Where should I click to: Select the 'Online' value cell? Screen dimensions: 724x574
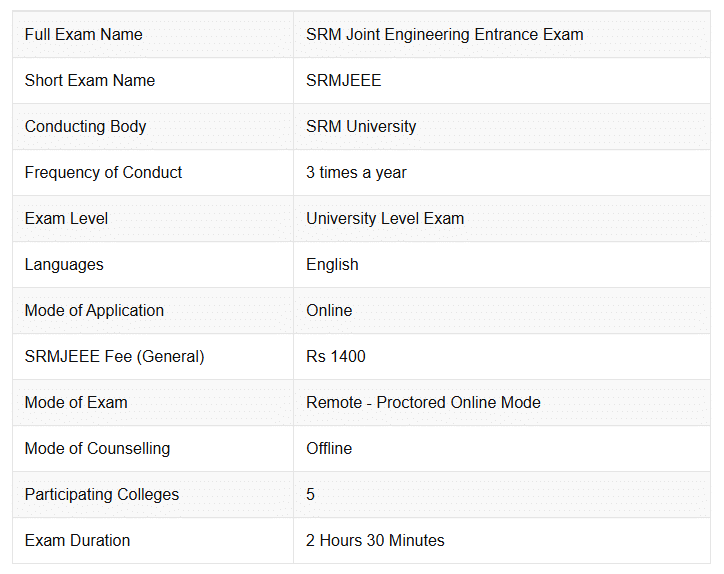coord(502,310)
